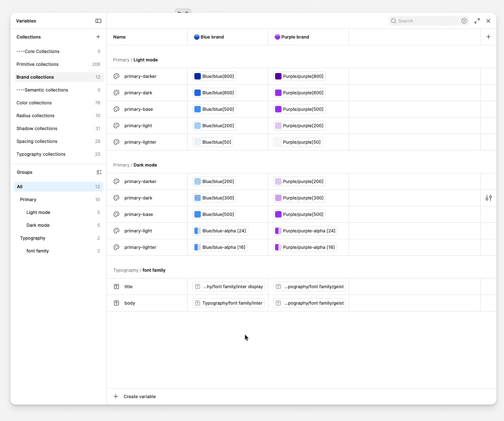Open Spacing collections
504x421 pixels.
click(x=59, y=141)
